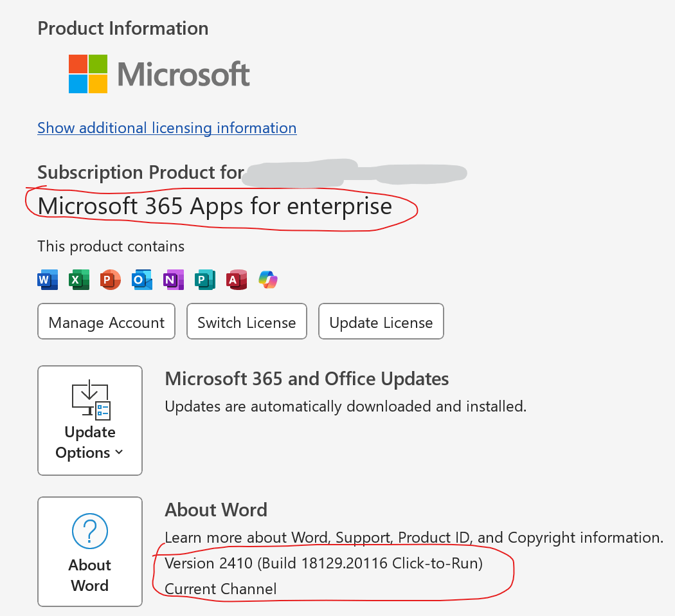Image resolution: width=675 pixels, height=616 pixels.
Task: Click the Publisher app icon
Action: point(205,280)
